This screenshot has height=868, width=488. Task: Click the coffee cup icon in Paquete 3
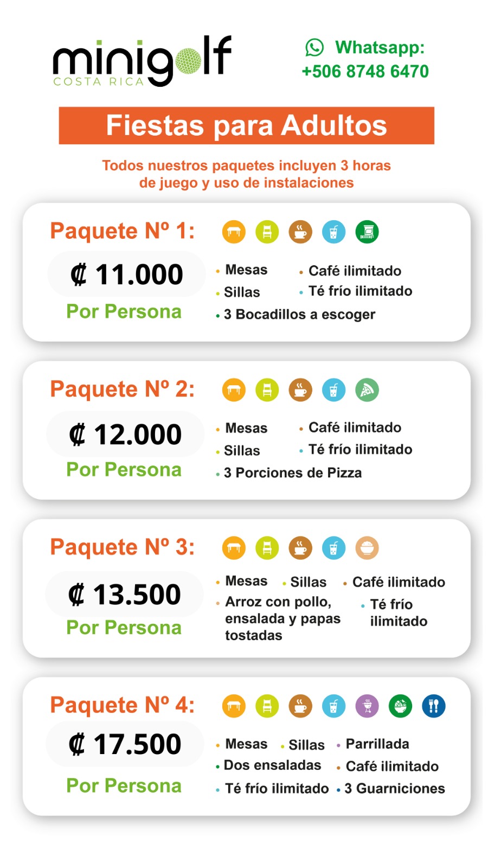(300, 548)
